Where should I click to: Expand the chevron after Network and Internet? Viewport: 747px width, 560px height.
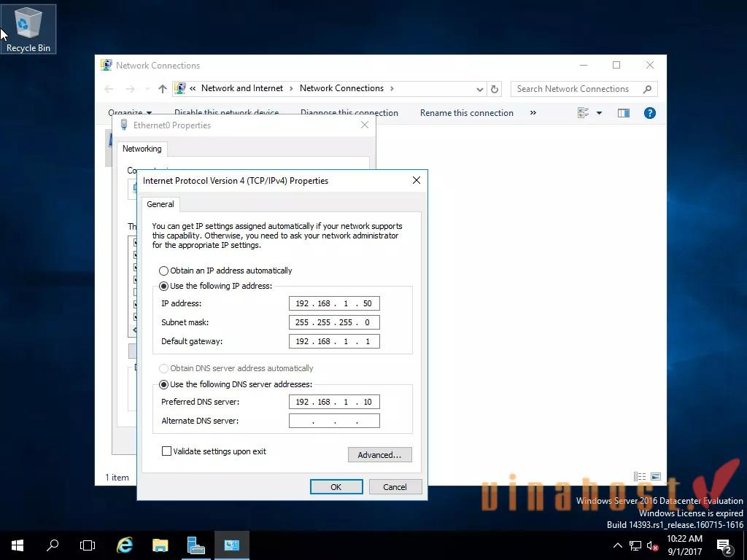pos(291,88)
